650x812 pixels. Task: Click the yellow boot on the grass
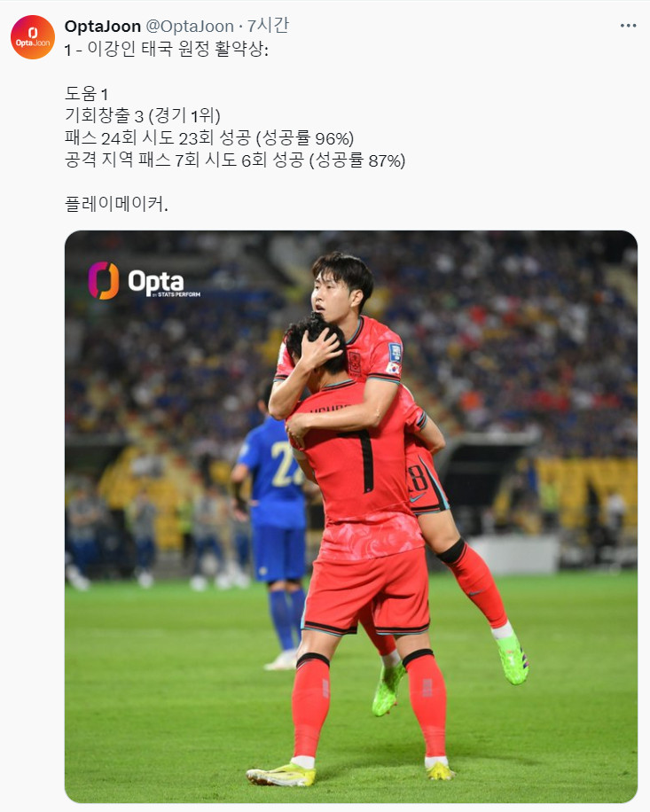coord(281,775)
